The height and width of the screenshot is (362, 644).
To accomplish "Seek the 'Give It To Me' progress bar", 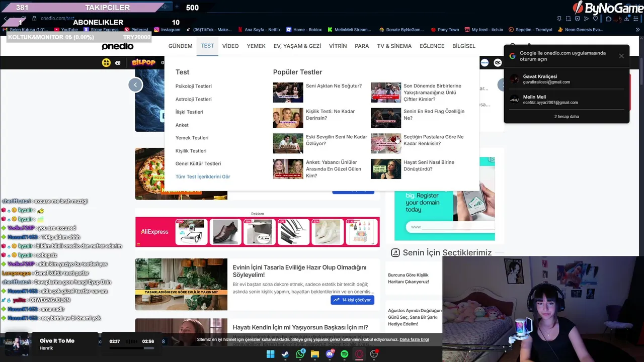I will coord(131,347).
